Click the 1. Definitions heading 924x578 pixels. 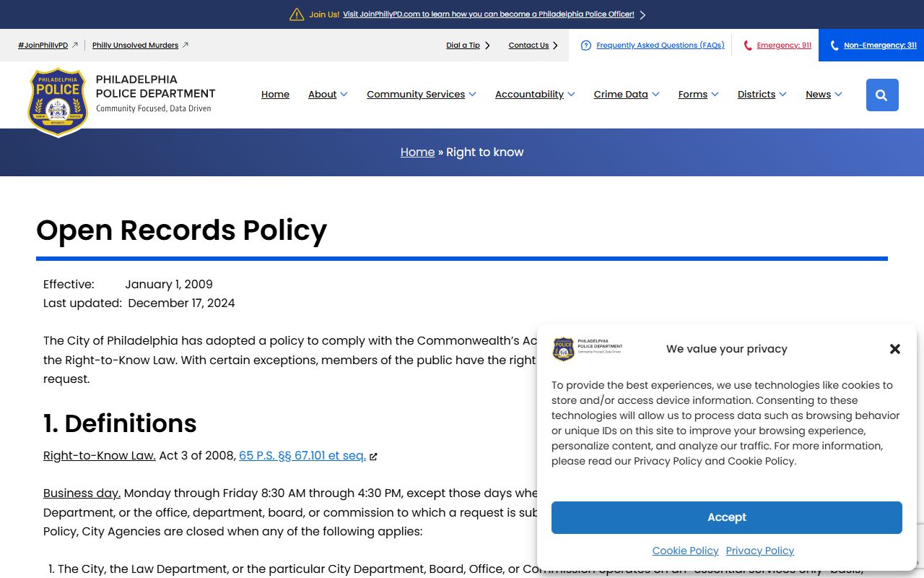(x=120, y=423)
